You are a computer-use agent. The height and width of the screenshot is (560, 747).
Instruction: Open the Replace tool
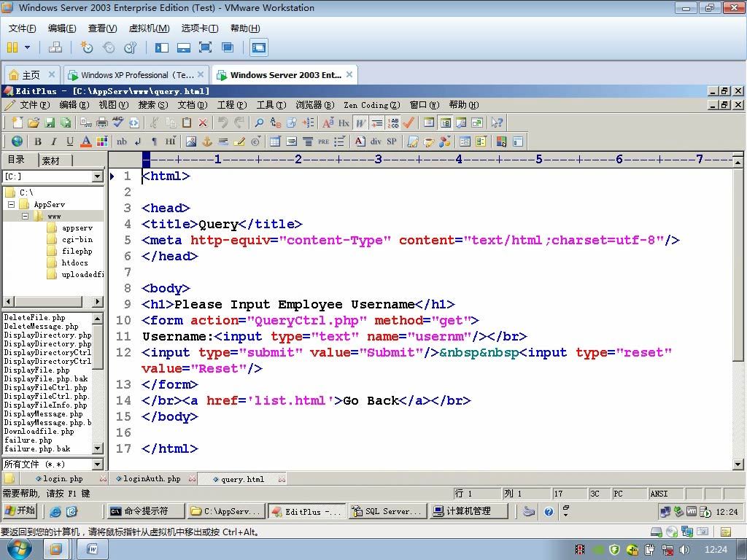275,122
